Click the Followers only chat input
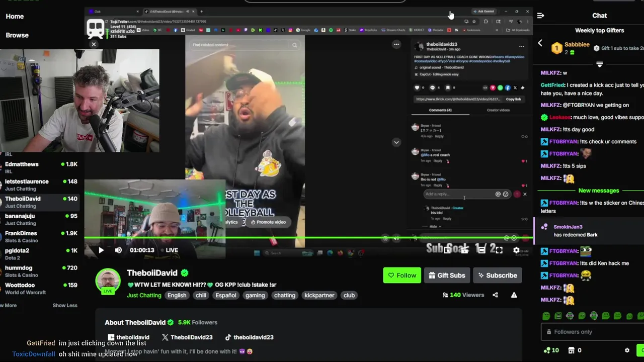Screen dimensions: 644x362 (593, 332)
